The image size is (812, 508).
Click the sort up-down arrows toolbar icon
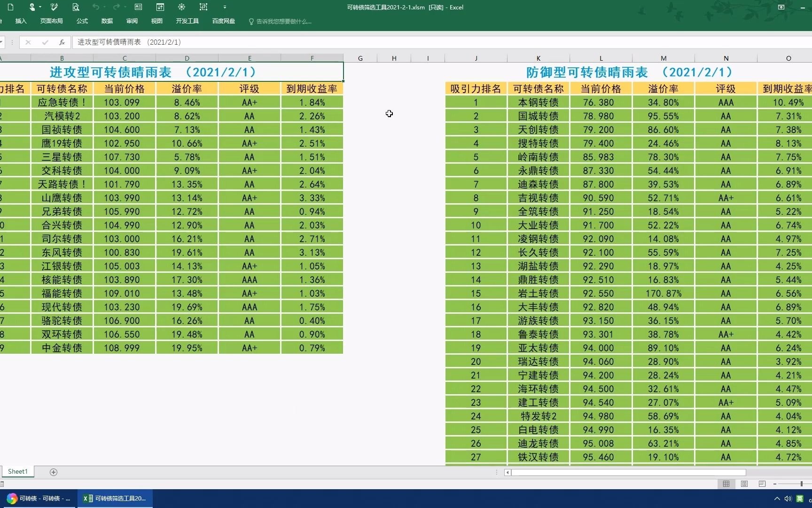point(160,7)
